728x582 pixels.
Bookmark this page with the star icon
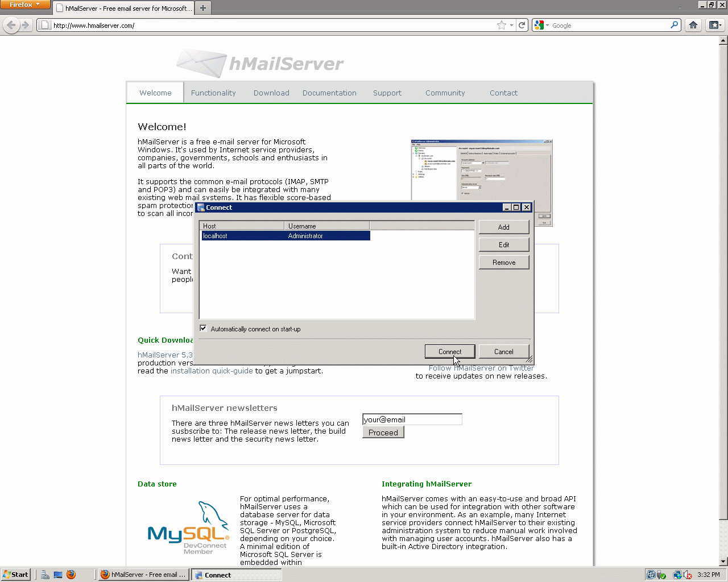[502, 25]
